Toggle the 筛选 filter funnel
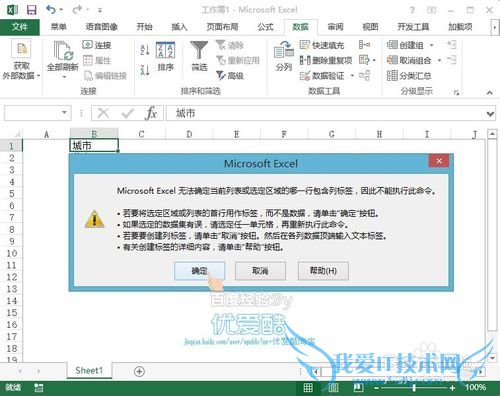 199,56
